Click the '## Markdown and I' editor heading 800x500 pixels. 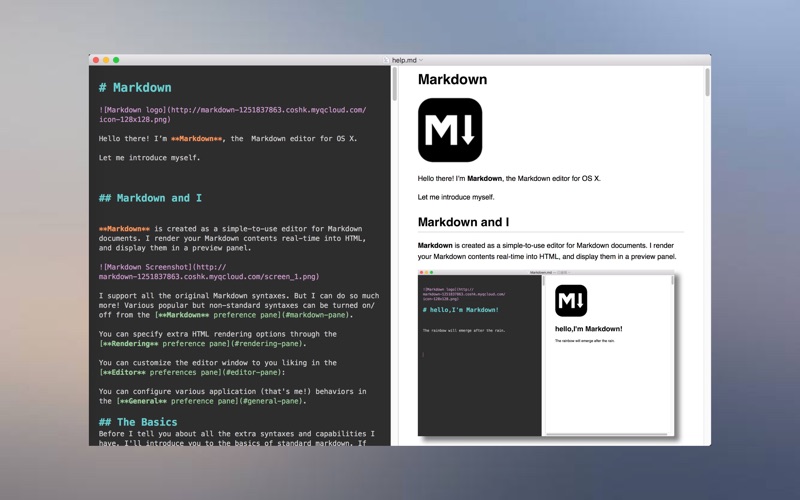tap(150, 198)
